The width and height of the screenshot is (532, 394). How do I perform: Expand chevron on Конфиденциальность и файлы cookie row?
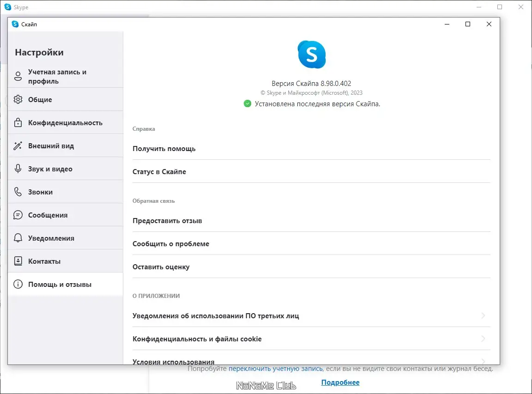[x=483, y=339]
